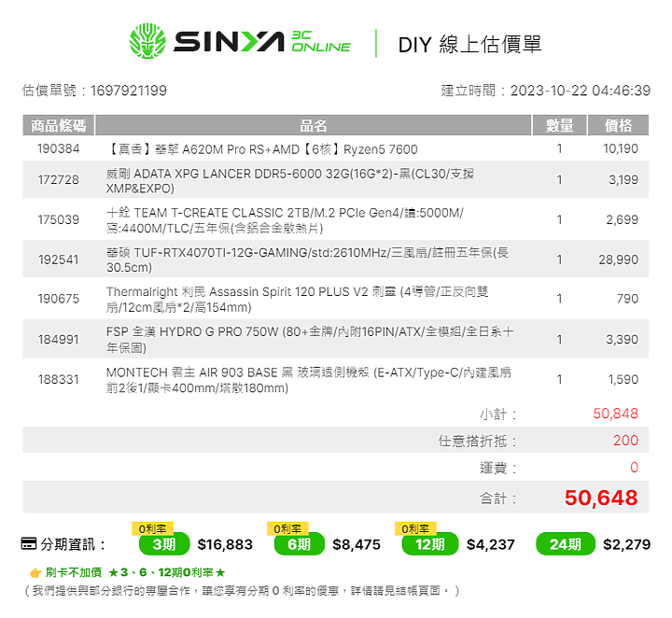Click the 0利率 tag above 6期
The height and width of the screenshot is (618, 672).
[x=287, y=529]
